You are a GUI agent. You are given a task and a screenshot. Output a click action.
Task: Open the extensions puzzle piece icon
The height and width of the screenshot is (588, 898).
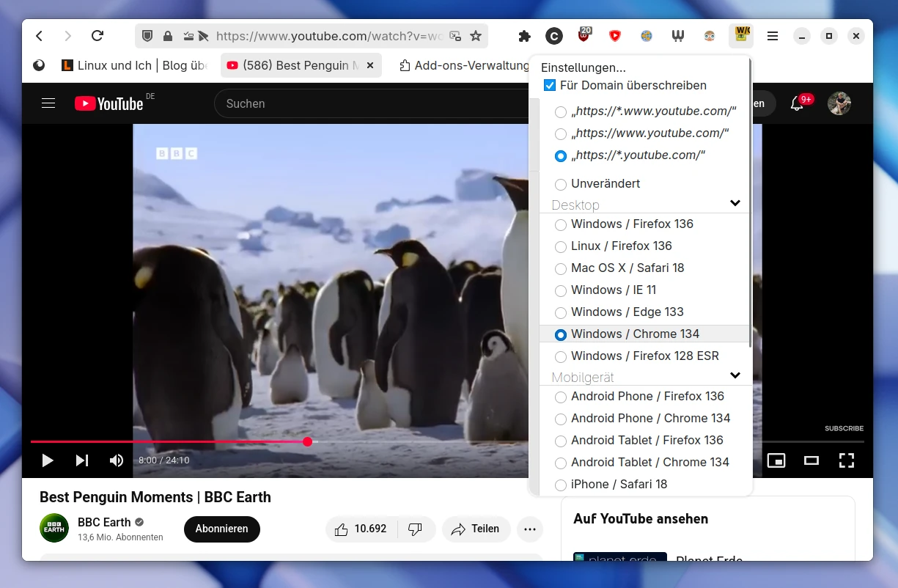coord(524,36)
